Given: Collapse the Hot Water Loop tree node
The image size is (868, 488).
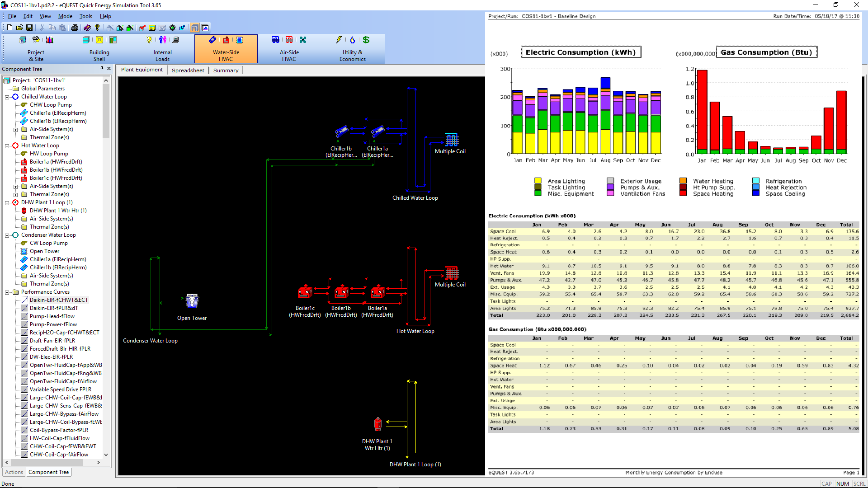Looking at the screenshot, I should [7, 145].
